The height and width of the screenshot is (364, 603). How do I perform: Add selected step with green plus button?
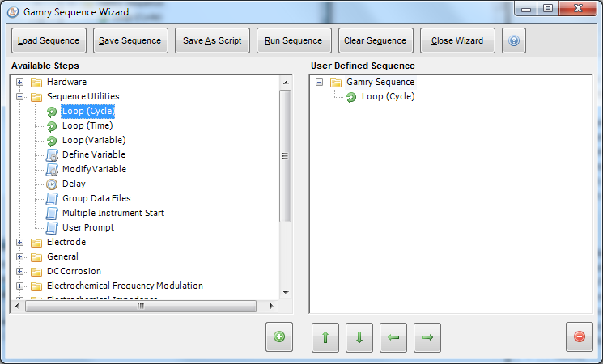(279, 337)
